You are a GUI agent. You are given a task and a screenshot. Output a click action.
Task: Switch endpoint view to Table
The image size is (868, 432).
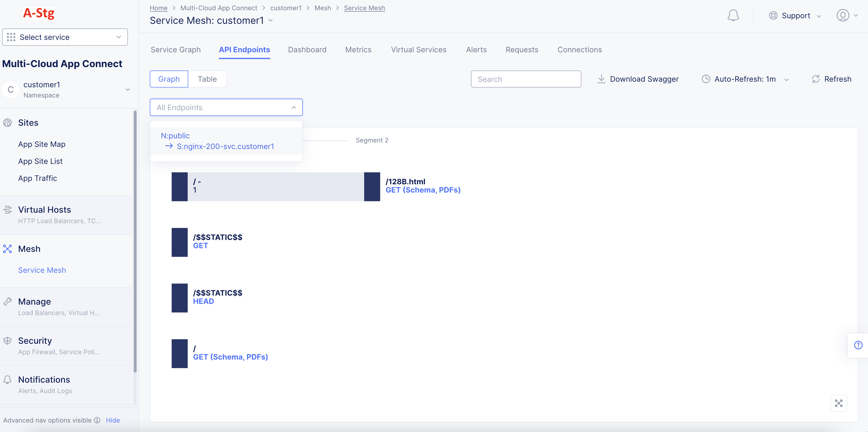click(207, 79)
